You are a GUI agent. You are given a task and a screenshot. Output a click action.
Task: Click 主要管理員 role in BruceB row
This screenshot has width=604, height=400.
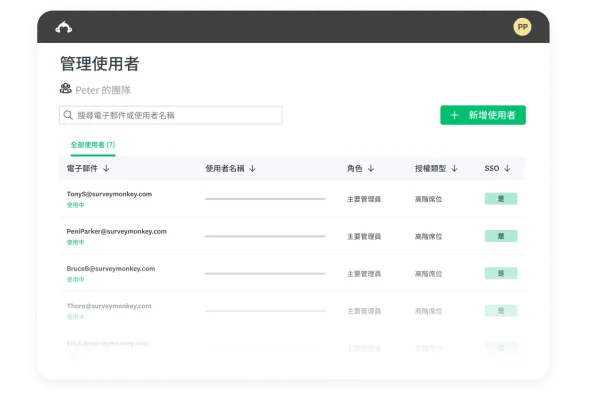[x=364, y=274]
